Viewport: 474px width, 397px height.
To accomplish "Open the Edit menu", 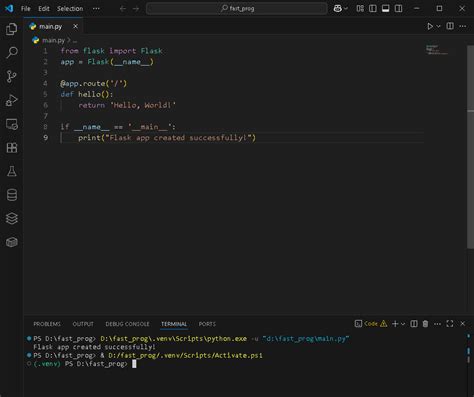I will 44,9.
